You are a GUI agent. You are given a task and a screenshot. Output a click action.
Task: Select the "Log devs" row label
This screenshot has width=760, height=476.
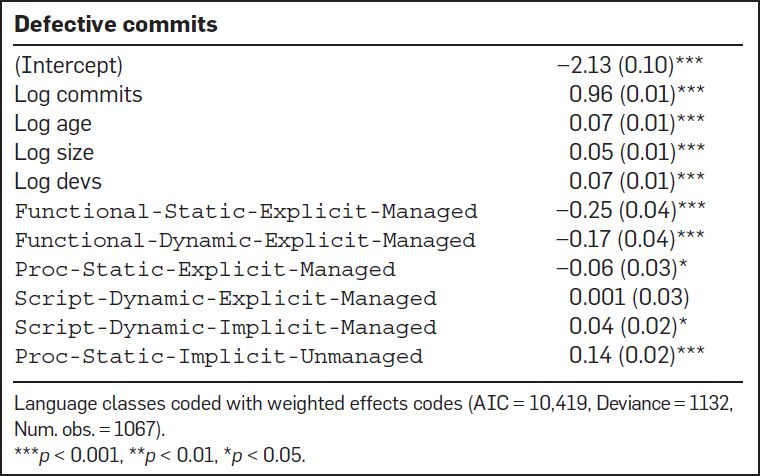coord(58,182)
